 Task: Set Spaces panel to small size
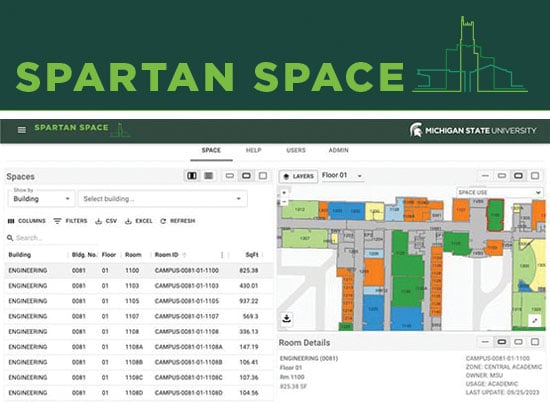229,176
